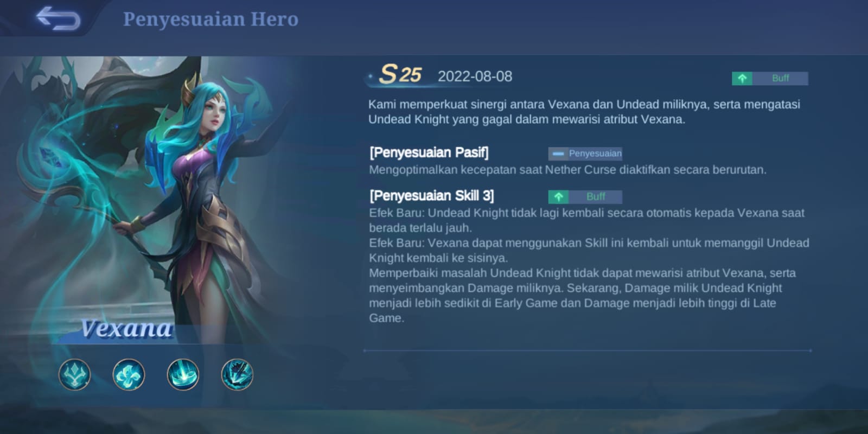Click the patch summary paragraph about Undead
Screen dimensions: 868x434
584,112
